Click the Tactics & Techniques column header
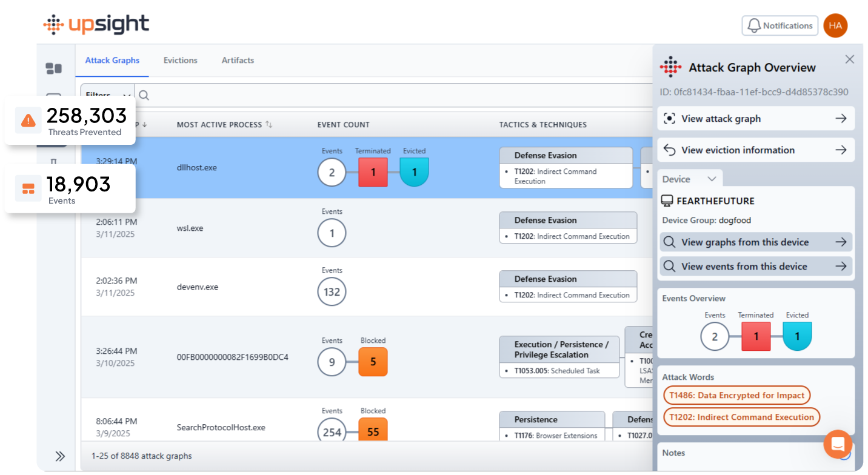The image size is (868, 475). click(x=542, y=125)
